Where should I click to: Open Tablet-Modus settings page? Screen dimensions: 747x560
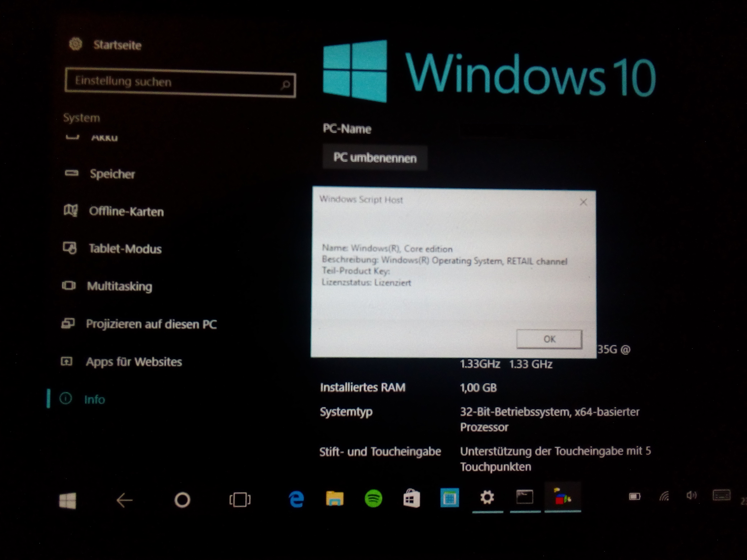tap(125, 249)
